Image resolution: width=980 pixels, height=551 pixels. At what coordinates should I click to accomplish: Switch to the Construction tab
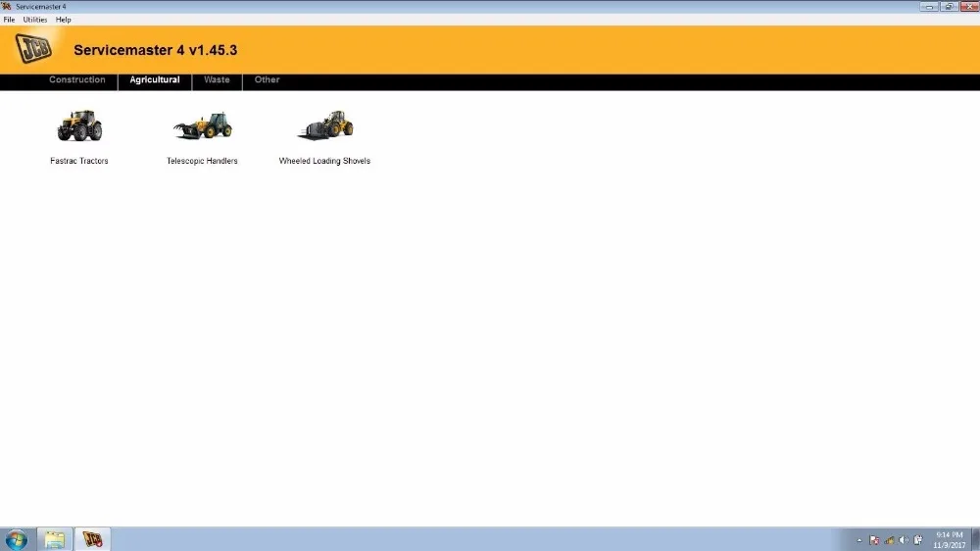point(77,80)
